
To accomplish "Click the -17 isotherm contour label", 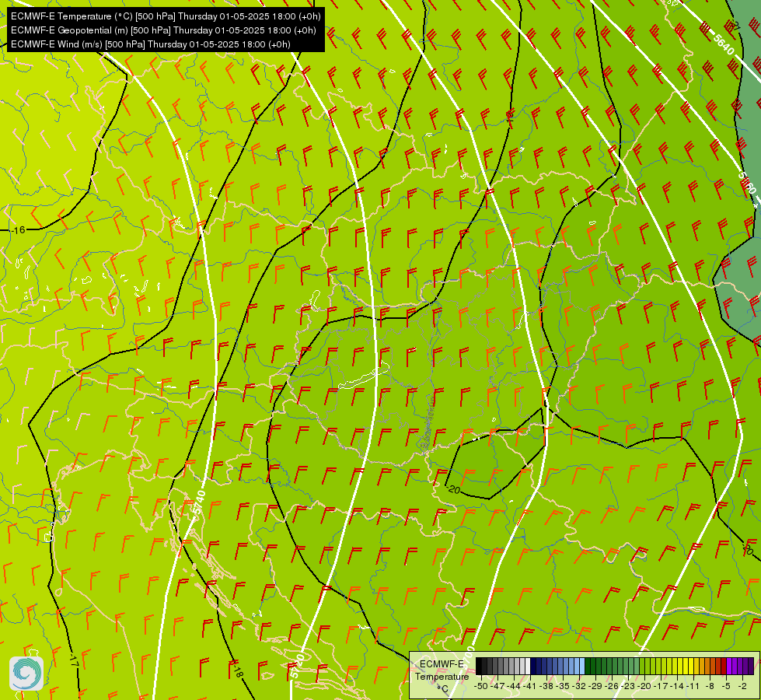I will click(x=73, y=660).
